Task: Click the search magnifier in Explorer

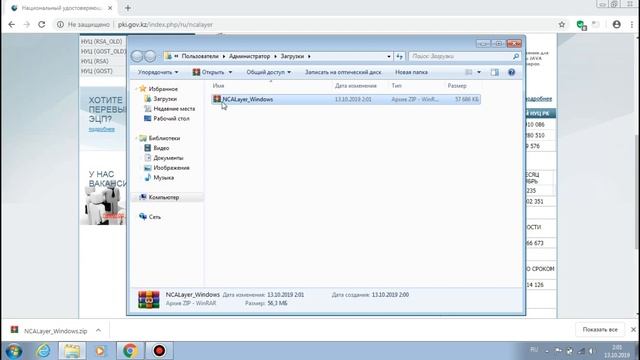Action: 516,56
